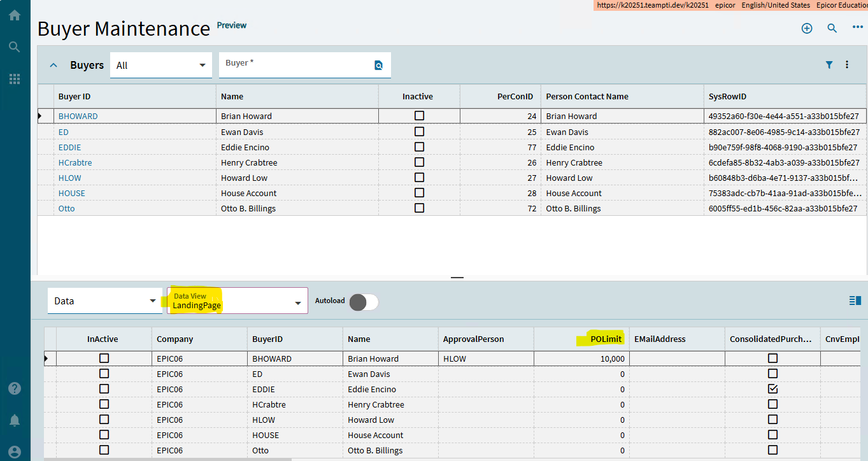Open the EDDIE buyer link

coord(70,147)
